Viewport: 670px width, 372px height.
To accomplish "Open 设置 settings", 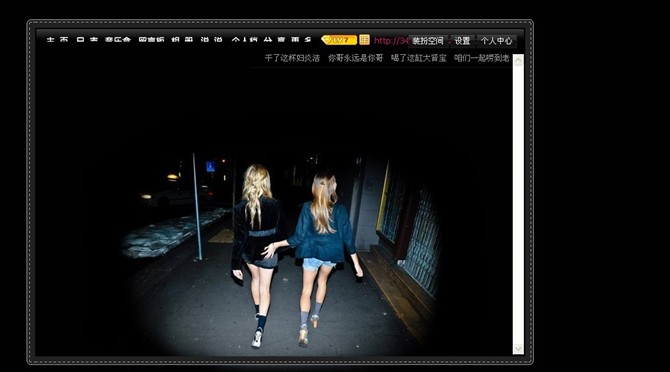I will tap(462, 41).
